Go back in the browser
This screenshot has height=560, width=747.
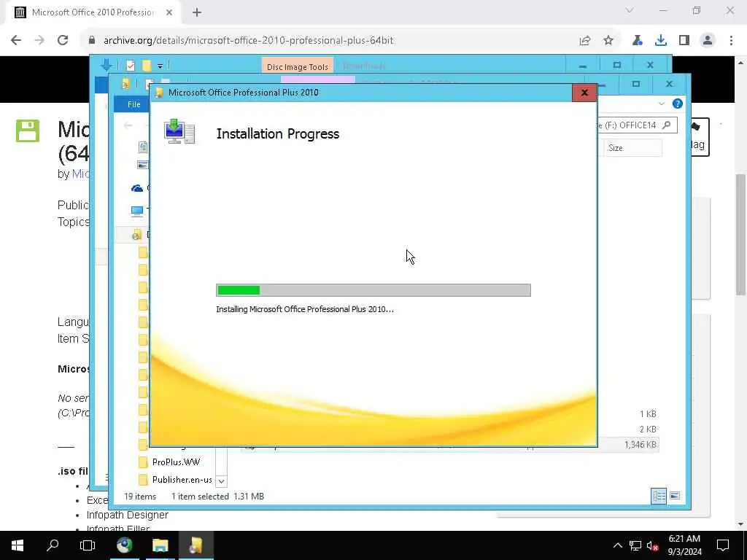pyautogui.click(x=16, y=41)
